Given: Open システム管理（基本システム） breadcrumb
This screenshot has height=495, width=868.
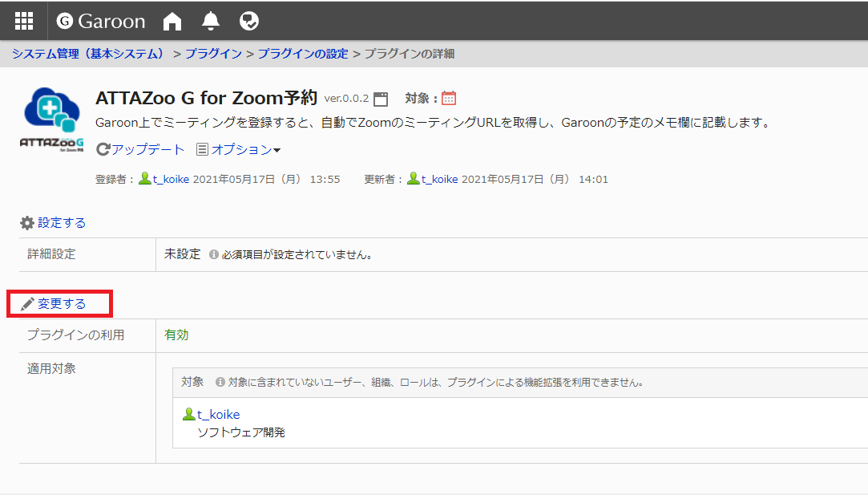Looking at the screenshot, I should [x=88, y=54].
